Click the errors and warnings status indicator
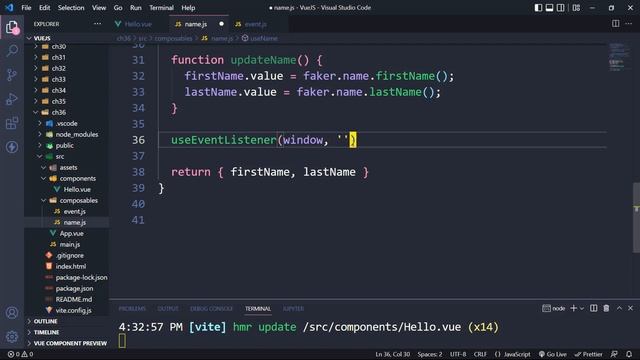 click(x=20, y=354)
